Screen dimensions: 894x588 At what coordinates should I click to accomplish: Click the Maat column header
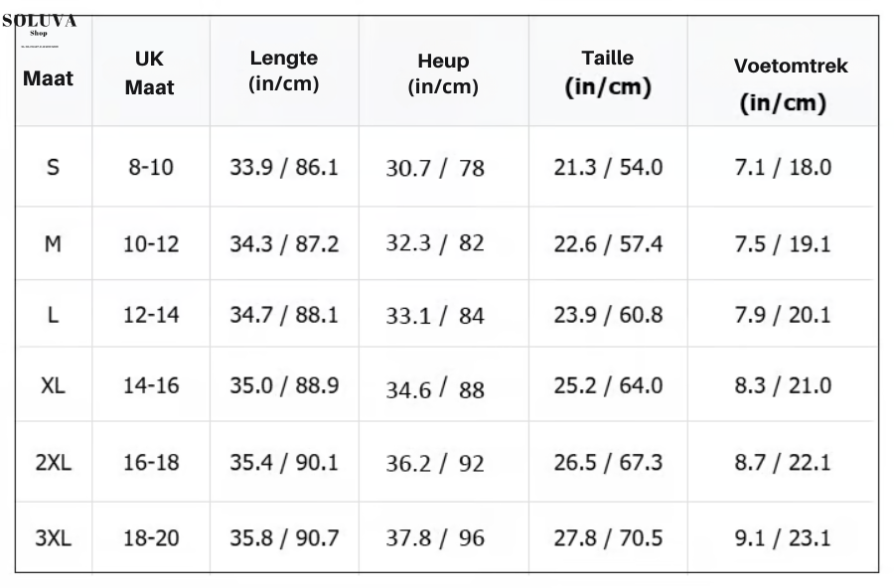pyautogui.click(x=48, y=77)
